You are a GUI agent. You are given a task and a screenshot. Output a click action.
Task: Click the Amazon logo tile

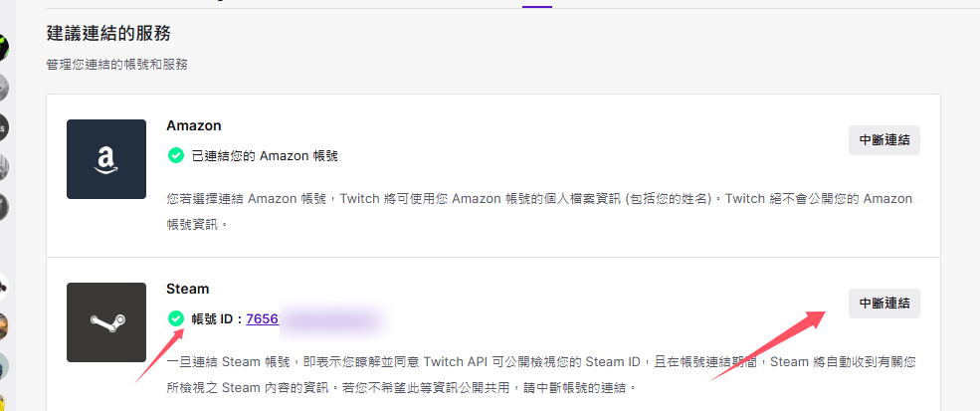(x=106, y=159)
